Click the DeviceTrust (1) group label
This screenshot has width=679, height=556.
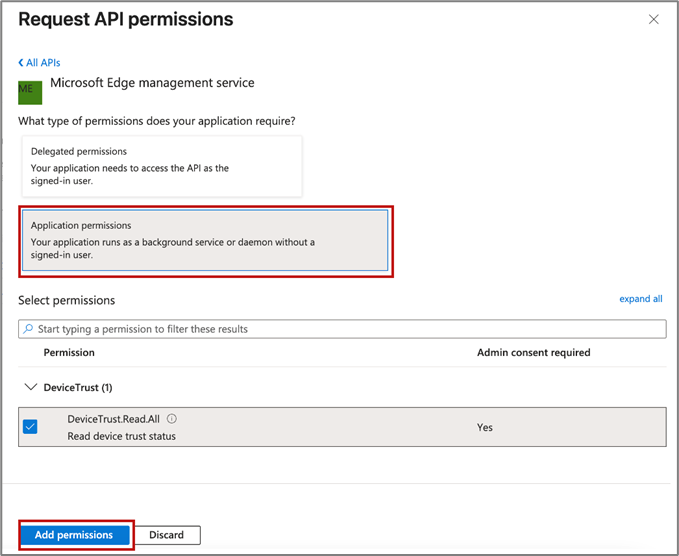77,387
